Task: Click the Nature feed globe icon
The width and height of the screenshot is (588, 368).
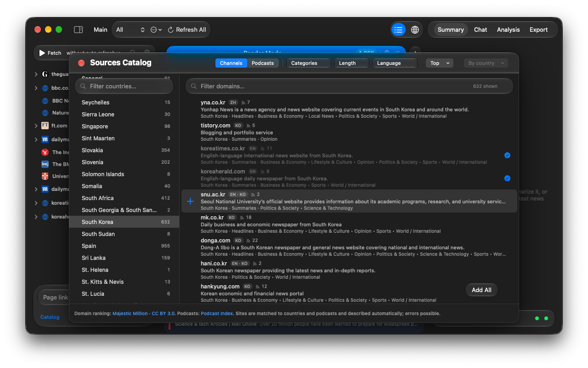Action: [45, 113]
